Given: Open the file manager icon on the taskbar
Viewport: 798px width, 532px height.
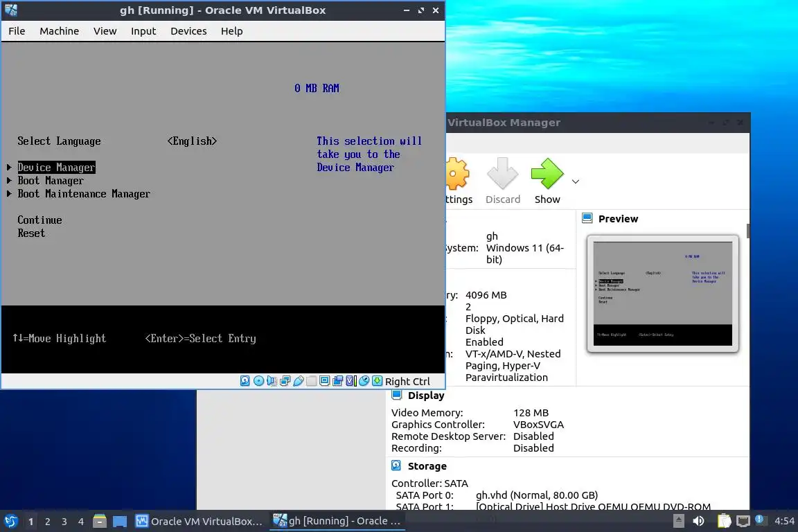Looking at the screenshot, I should (100, 522).
